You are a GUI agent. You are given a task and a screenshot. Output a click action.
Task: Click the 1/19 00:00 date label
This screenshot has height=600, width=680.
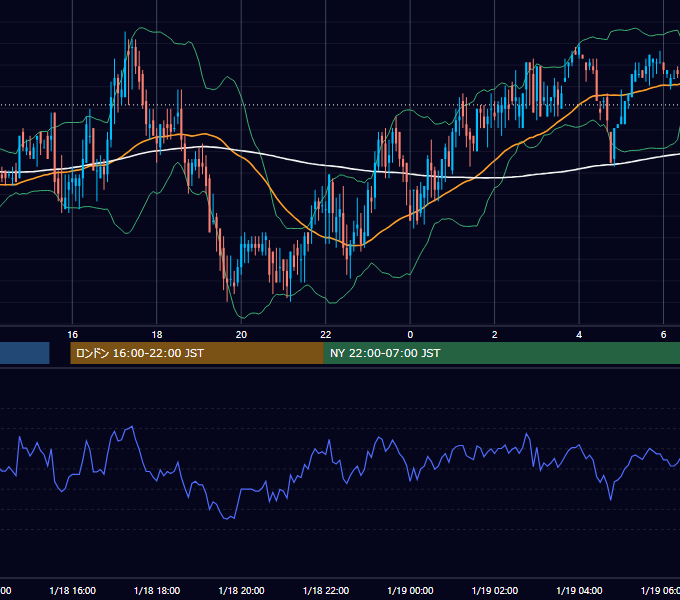(x=410, y=590)
